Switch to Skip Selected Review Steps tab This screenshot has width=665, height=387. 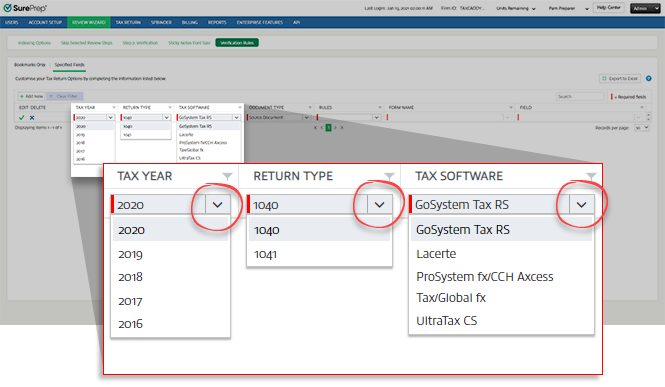click(x=87, y=43)
